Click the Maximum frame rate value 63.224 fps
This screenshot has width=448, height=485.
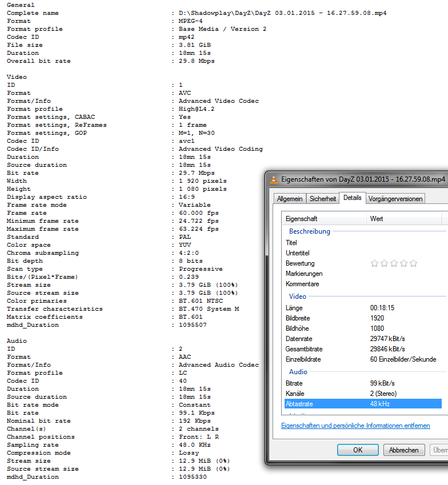(199, 229)
